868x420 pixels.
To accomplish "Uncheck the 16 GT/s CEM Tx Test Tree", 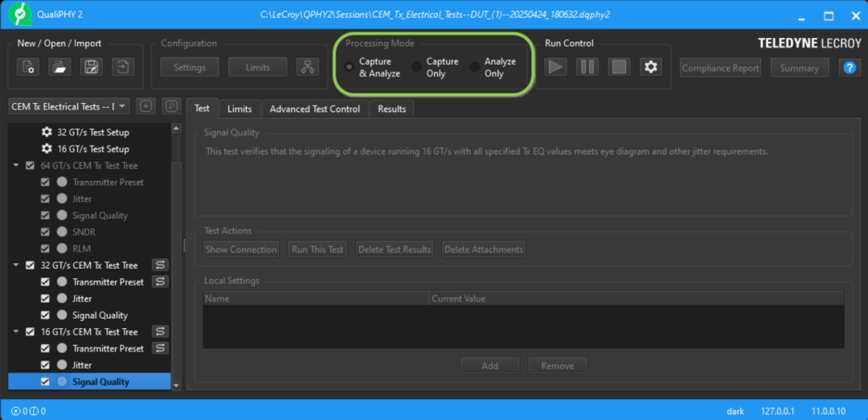I will click(31, 332).
